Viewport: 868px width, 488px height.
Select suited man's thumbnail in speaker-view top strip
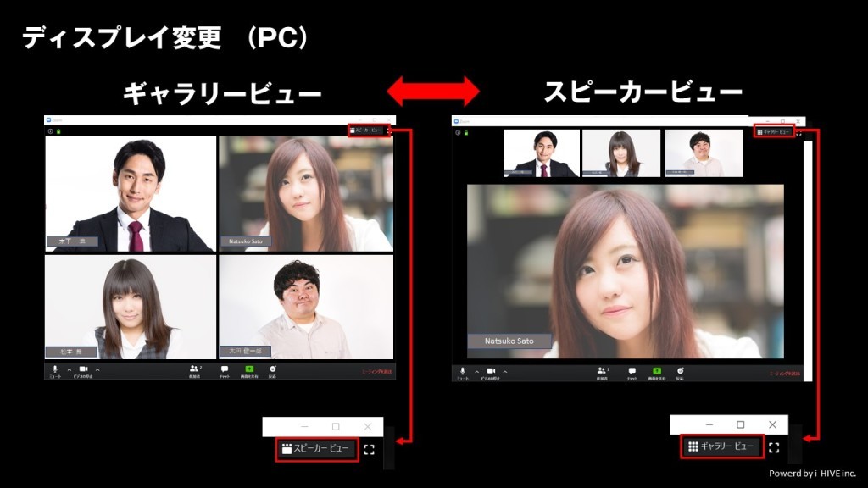click(x=542, y=153)
